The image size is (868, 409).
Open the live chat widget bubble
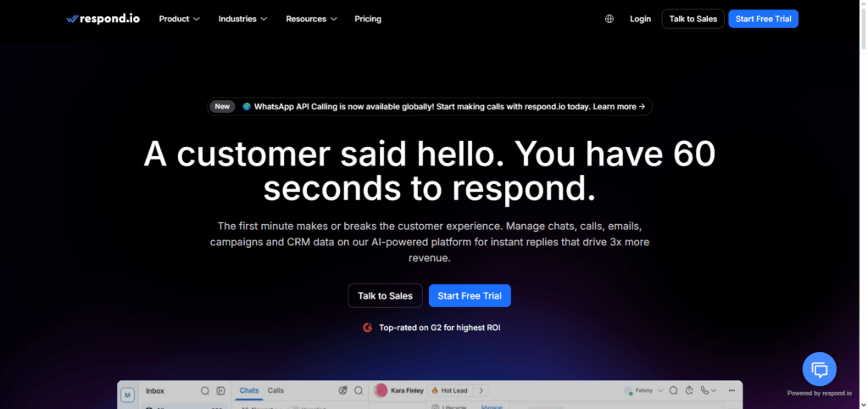point(820,369)
